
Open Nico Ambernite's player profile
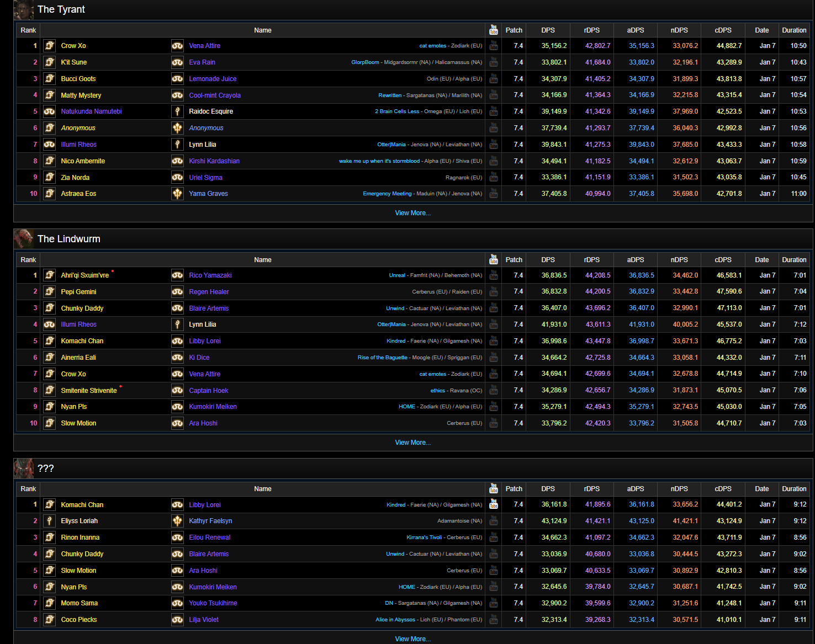click(83, 161)
